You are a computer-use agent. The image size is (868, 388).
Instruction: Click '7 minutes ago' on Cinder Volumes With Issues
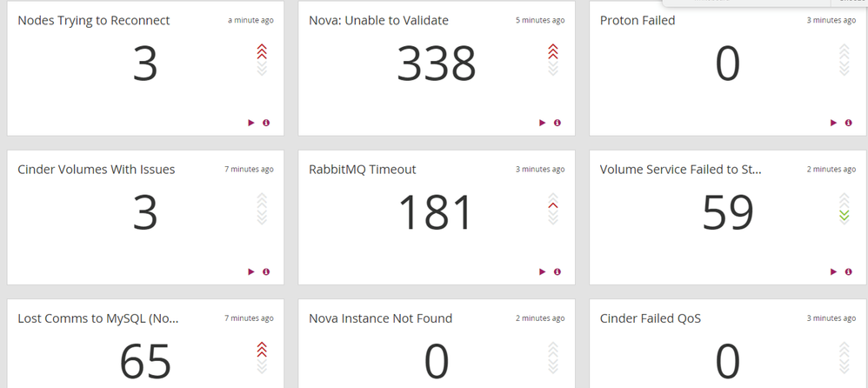pos(249,170)
